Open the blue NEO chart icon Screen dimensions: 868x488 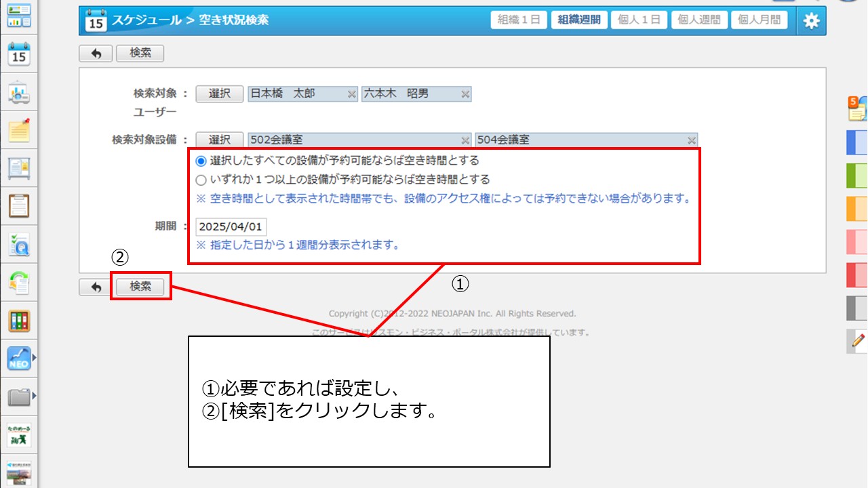coord(19,359)
